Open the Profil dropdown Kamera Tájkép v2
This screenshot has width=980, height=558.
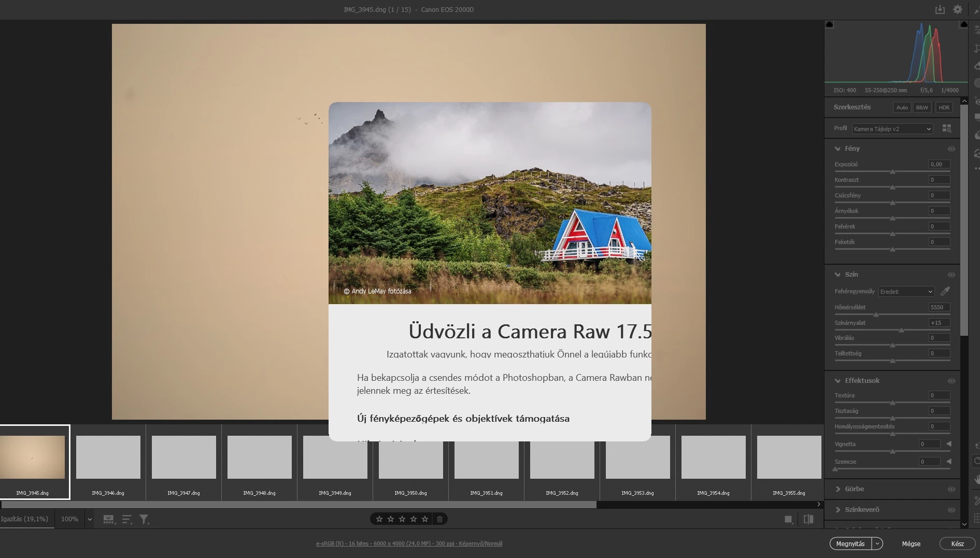click(x=892, y=129)
